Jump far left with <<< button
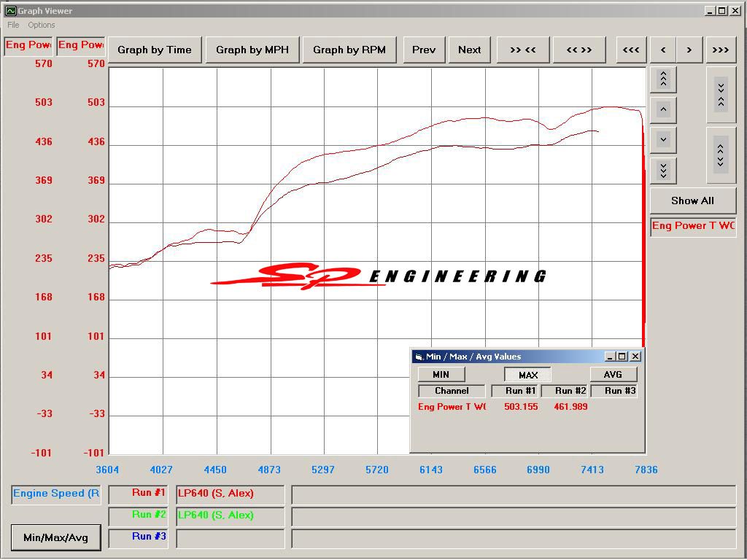 click(631, 50)
